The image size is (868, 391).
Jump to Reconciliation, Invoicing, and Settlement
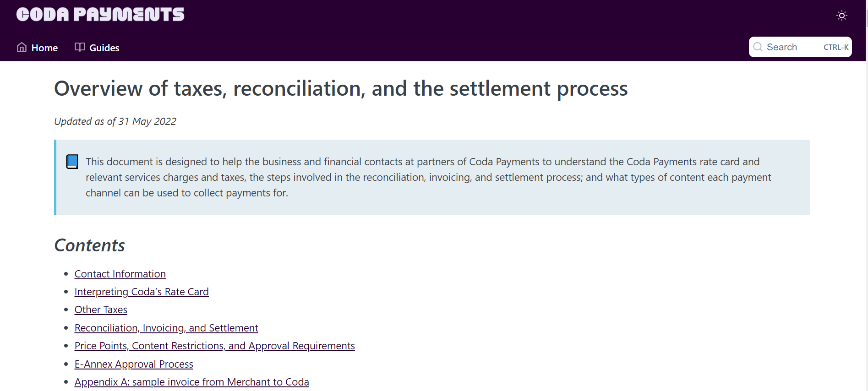pos(166,328)
